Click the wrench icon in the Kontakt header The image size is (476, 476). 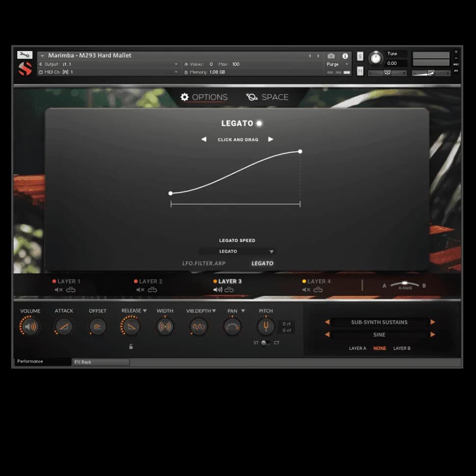(x=25, y=54)
